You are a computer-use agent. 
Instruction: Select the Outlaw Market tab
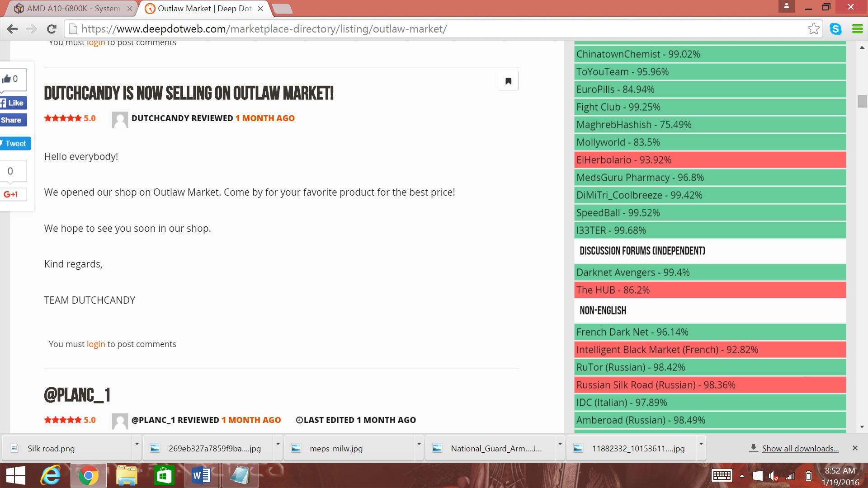tap(203, 9)
